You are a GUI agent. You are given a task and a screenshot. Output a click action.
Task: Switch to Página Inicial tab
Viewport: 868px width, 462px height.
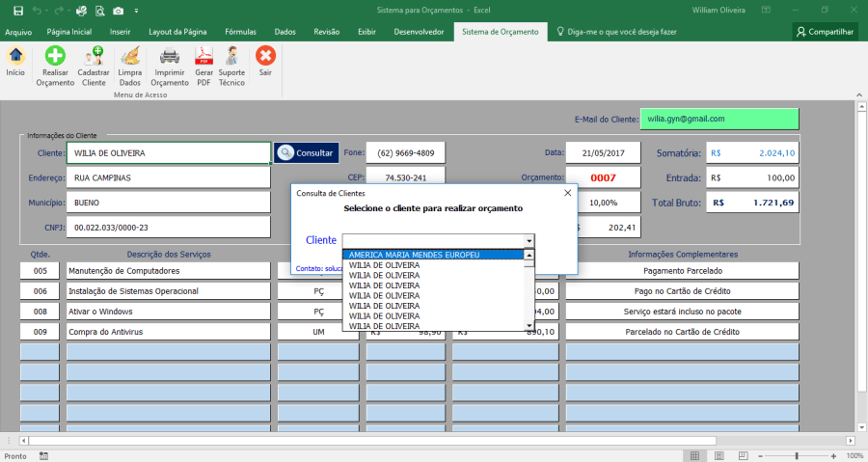click(69, 32)
